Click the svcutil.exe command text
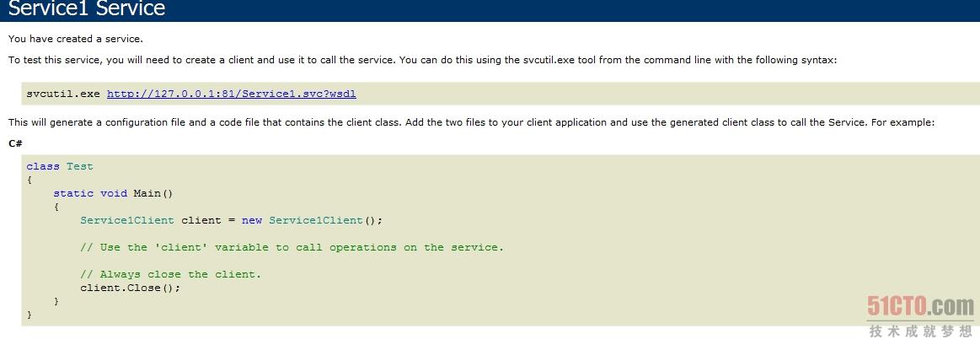The height and width of the screenshot is (345, 980). pyautogui.click(x=63, y=94)
